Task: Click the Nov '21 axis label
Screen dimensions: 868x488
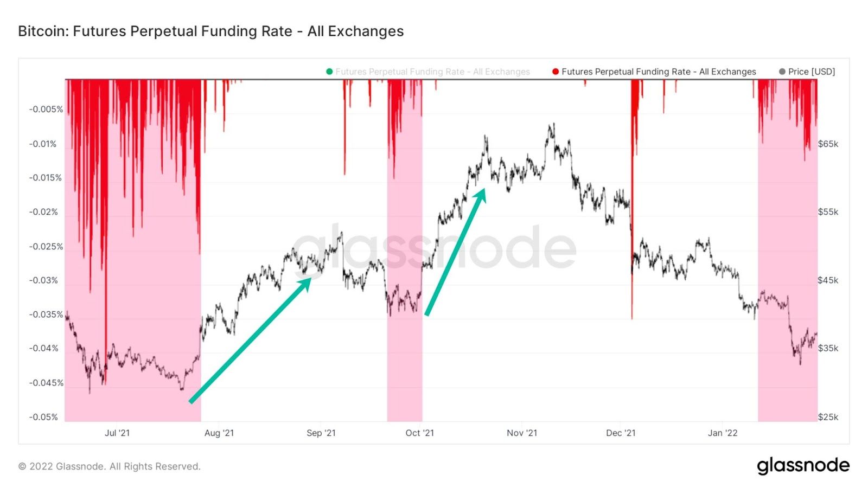Action: pyautogui.click(x=522, y=433)
